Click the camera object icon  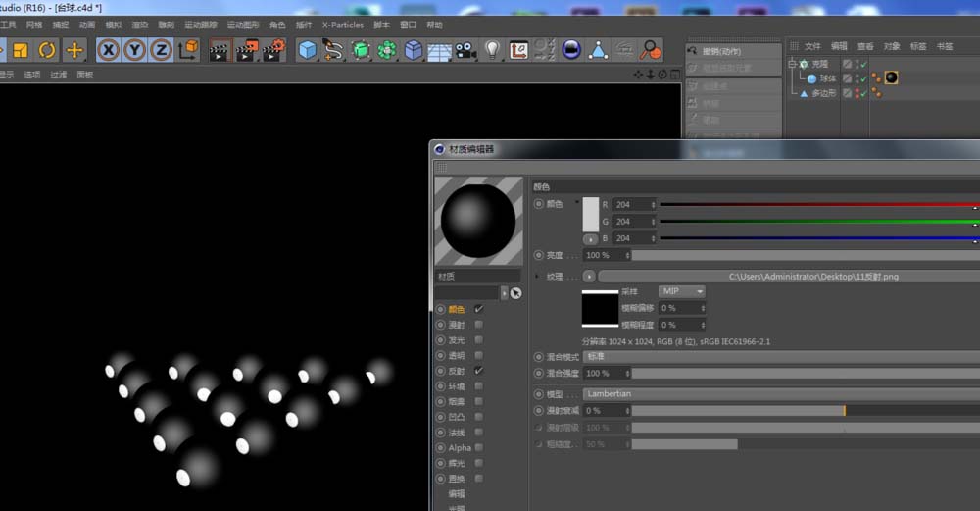(465, 50)
